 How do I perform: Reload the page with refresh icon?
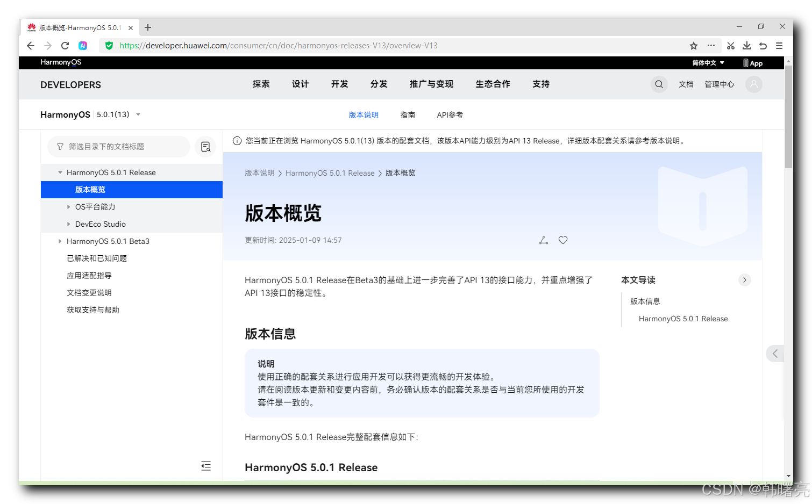click(65, 46)
